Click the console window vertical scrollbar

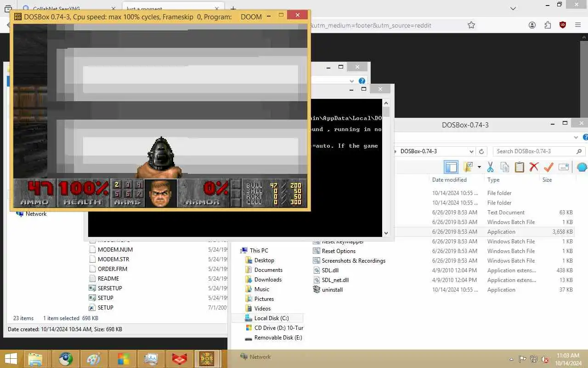[x=386, y=168]
